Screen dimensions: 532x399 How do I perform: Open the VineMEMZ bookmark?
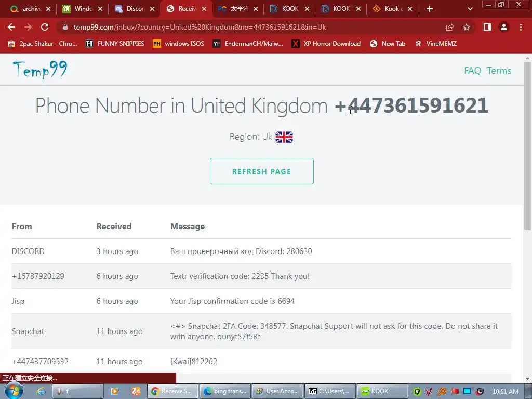click(x=435, y=44)
